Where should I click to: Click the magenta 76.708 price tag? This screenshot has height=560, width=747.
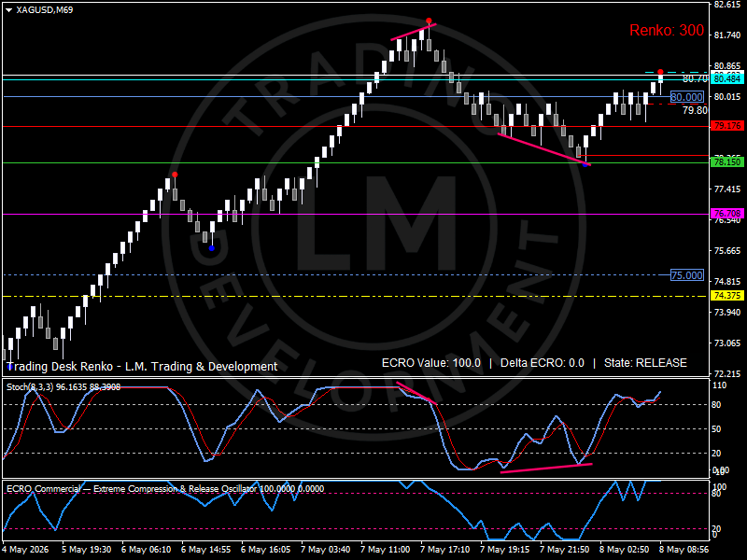click(727, 214)
